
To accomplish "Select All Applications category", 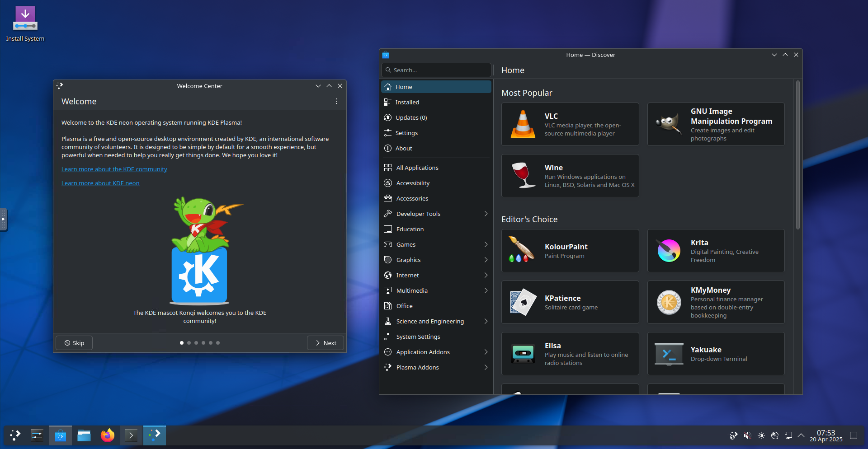I will click(436, 168).
